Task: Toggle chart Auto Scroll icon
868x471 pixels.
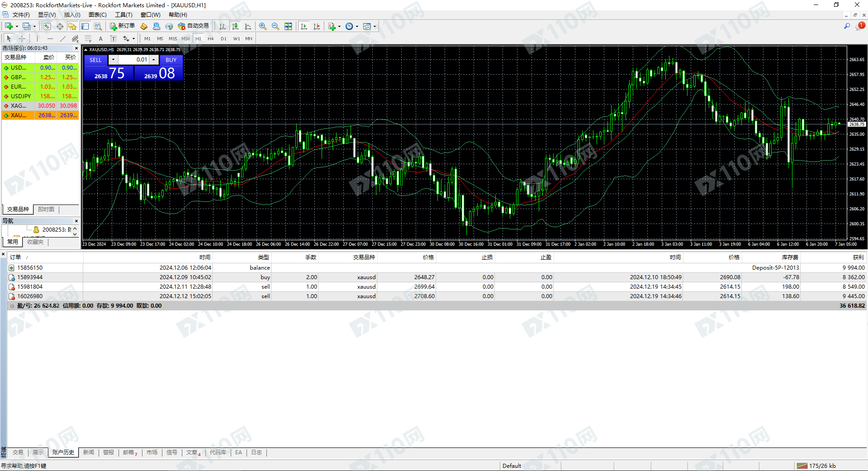Action: click(x=304, y=26)
